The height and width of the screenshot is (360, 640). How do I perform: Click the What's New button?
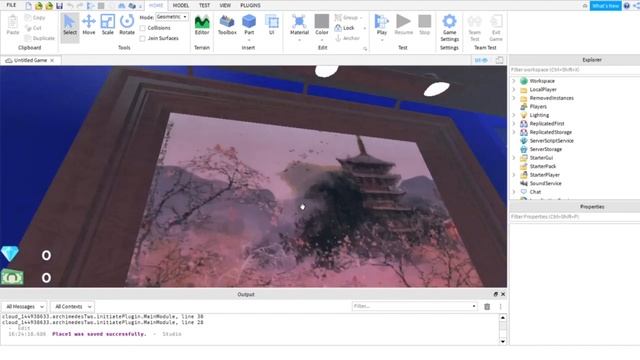pyautogui.click(x=605, y=6)
